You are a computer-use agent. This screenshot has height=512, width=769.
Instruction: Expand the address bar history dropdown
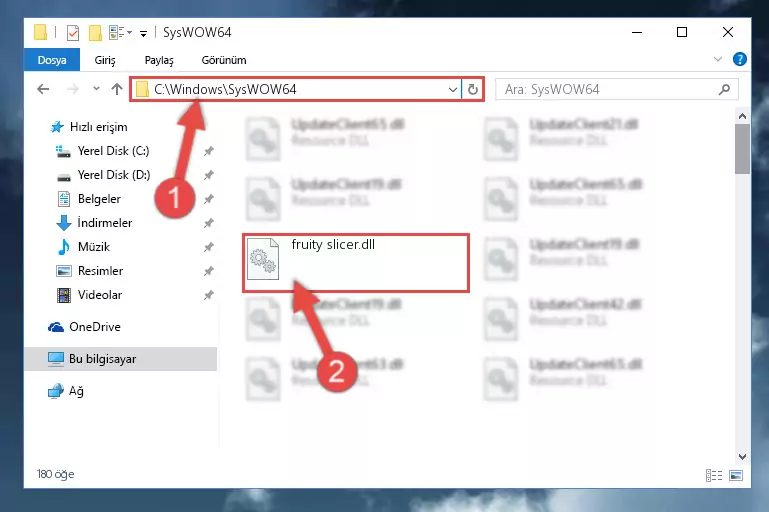coord(453,90)
